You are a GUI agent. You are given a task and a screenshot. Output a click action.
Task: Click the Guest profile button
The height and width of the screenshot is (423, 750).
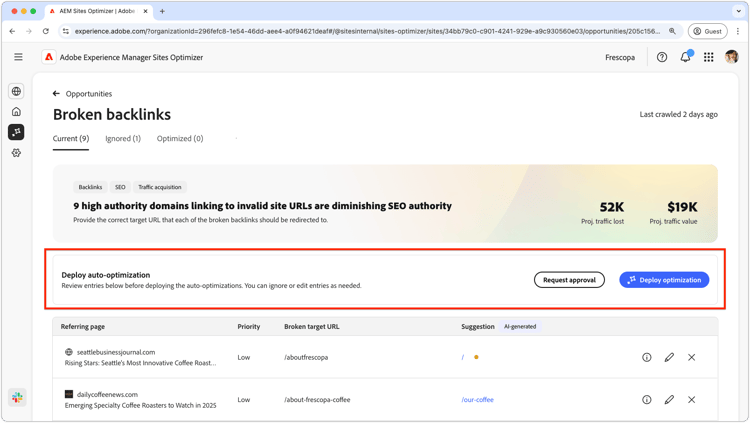pos(707,31)
